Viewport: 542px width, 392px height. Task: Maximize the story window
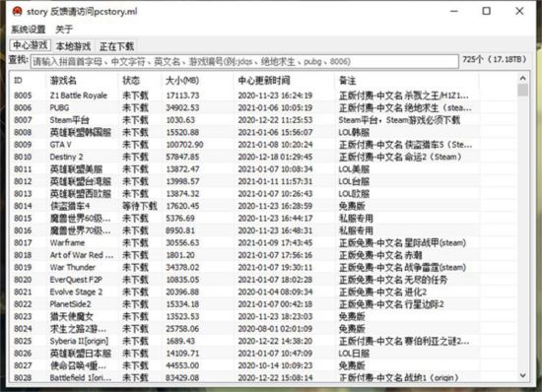pyautogui.click(x=487, y=12)
